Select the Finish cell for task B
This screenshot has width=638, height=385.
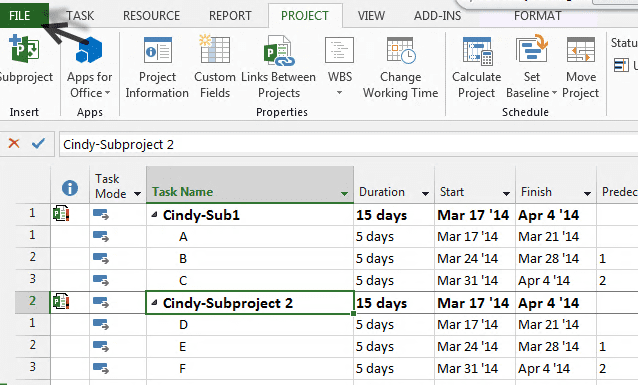tap(556, 258)
